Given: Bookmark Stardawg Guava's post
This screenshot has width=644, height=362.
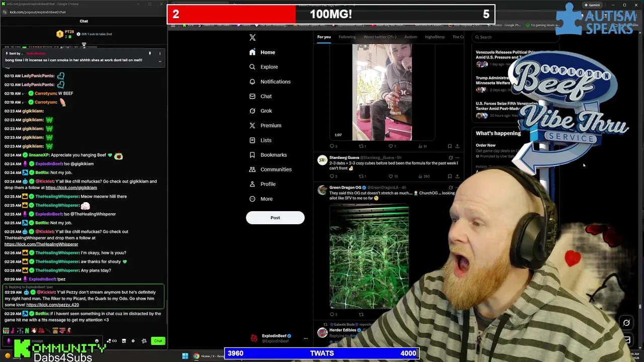Looking at the screenshot, I should point(450,176).
